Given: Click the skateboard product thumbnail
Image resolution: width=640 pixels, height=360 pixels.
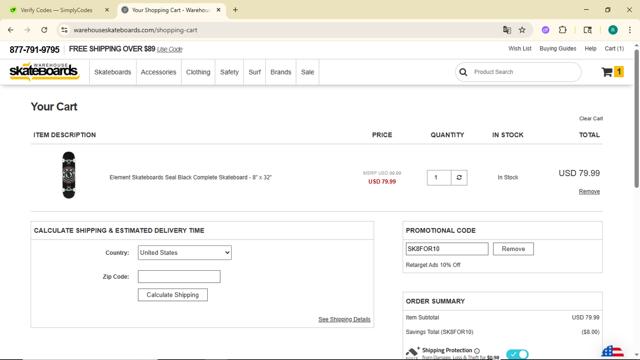Looking at the screenshot, I should pos(69,175).
